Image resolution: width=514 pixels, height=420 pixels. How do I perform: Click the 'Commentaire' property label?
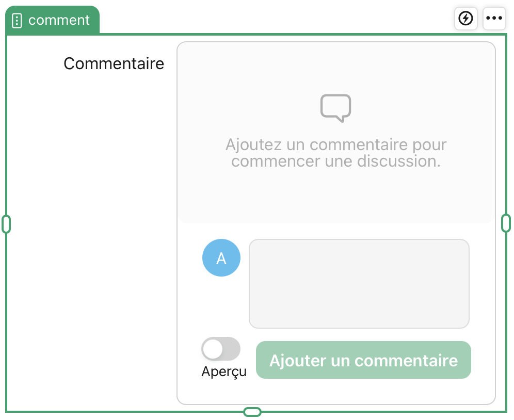coord(114,63)
